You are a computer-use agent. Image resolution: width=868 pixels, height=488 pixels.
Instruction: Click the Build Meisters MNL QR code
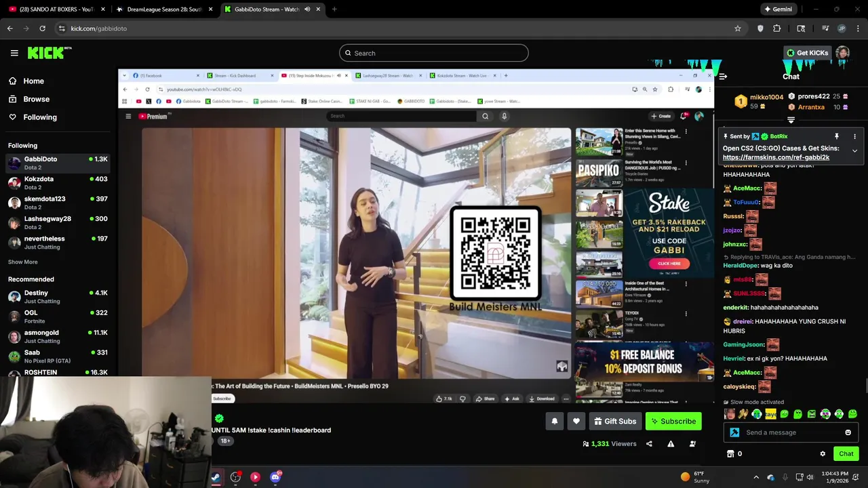point(495,254)
